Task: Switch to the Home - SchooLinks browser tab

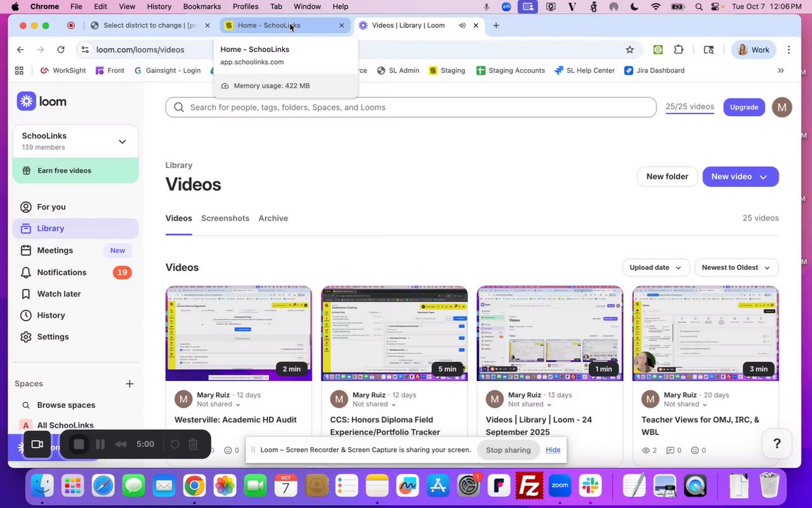Action: (285, 25)
